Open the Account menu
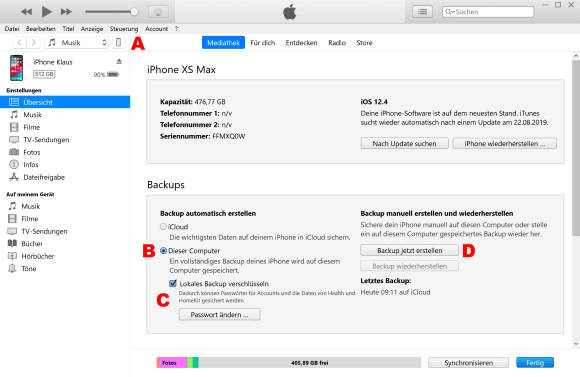Screen dimensions: 580x377 click(x=156, y=28)
